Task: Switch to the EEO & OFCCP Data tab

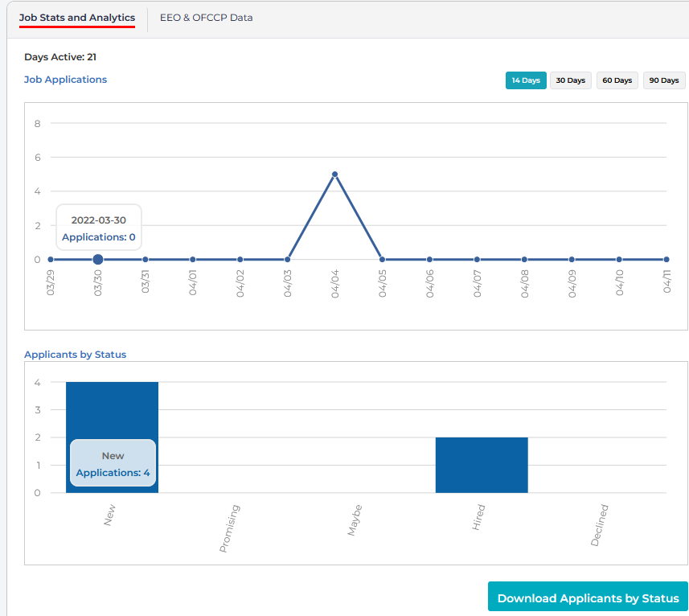Action: [206, 18]
